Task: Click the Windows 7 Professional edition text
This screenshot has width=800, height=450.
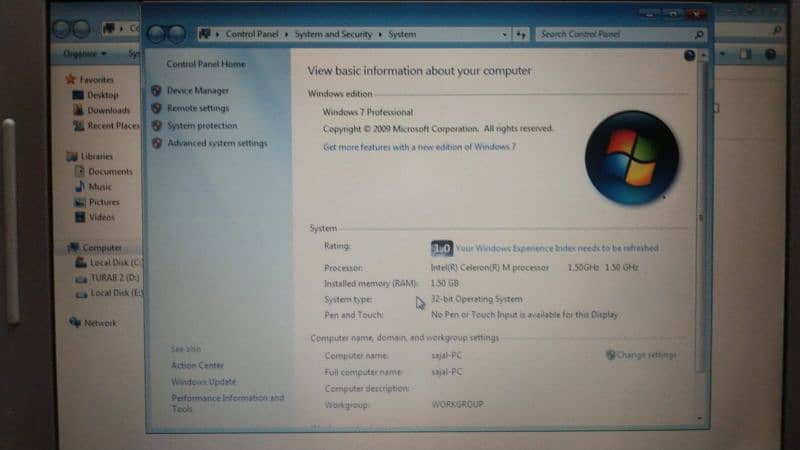Action: (x=368, y=112)
